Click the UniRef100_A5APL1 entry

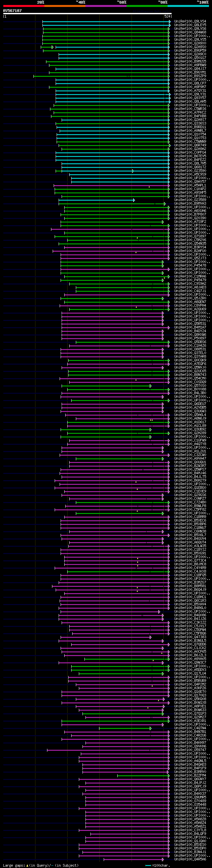coord(190,185)
